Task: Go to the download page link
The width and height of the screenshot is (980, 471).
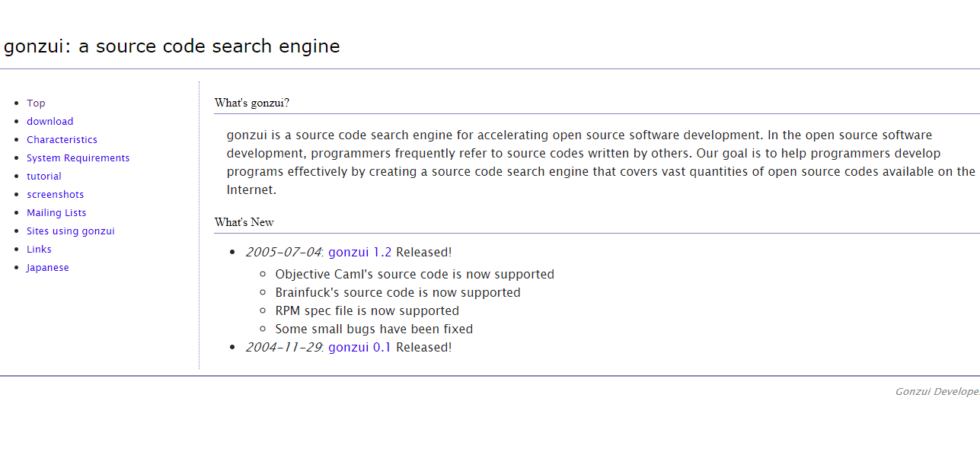Action: click(x=49, y=122)
